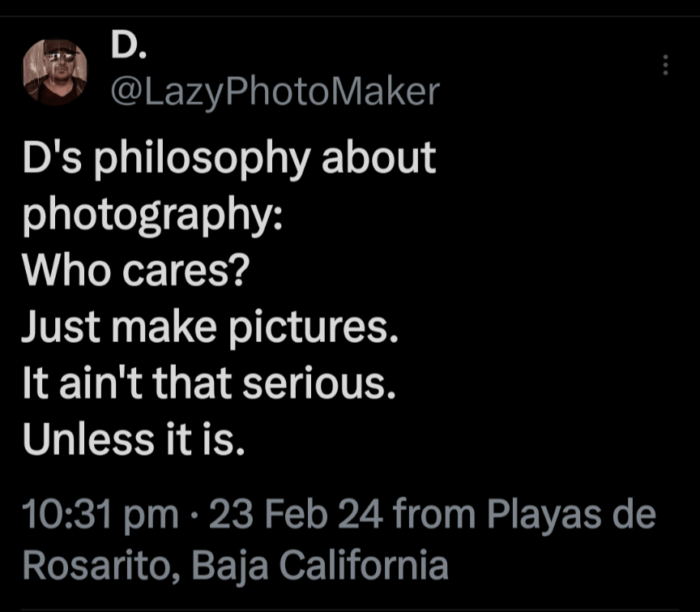Open the three-dot more options menu
This screenshot has width=700, height=612.
666,65
